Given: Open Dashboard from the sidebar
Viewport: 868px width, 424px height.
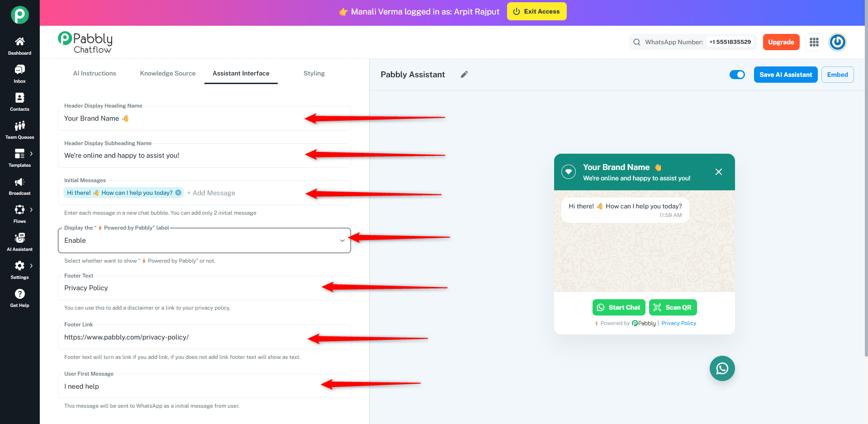Looking at the screenshot, I should click(19, 46).
